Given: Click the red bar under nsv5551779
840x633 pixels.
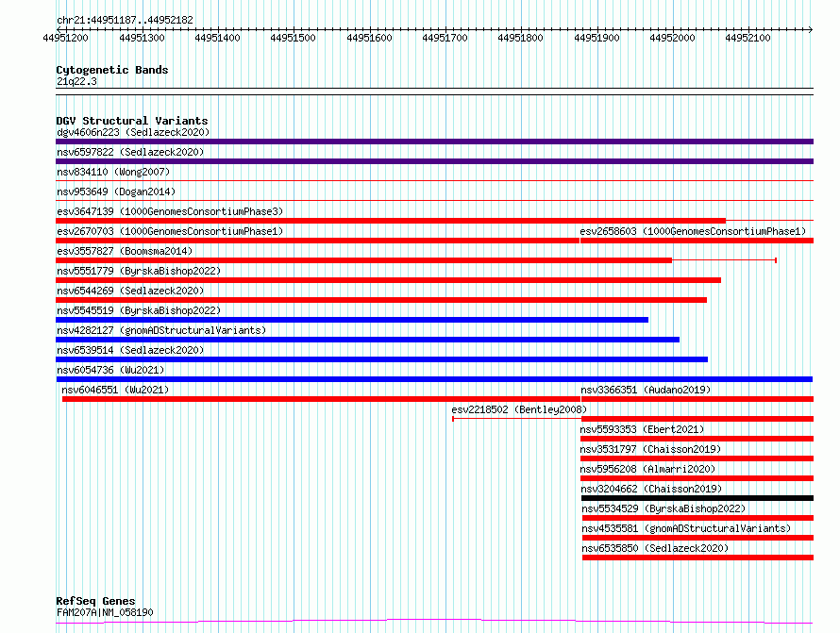Looking at the screenshot, I should click(389, 280).
